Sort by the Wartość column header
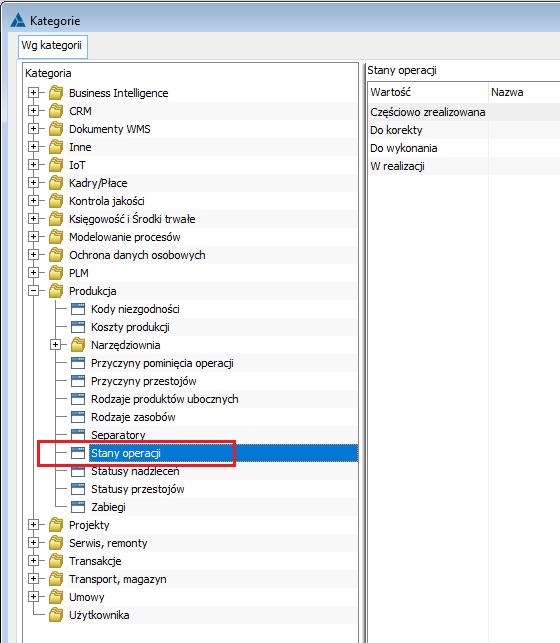Screen dimensions: 560x643 click(x=428, y=92)
